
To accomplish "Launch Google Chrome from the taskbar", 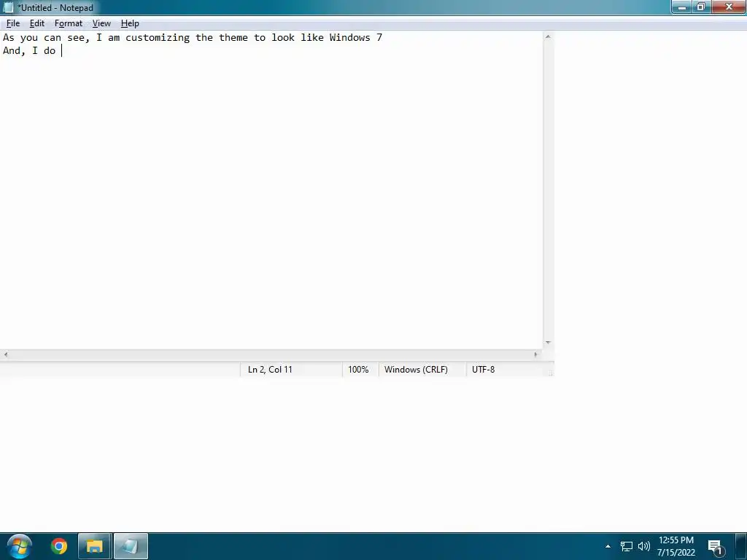I will point(59,546).
